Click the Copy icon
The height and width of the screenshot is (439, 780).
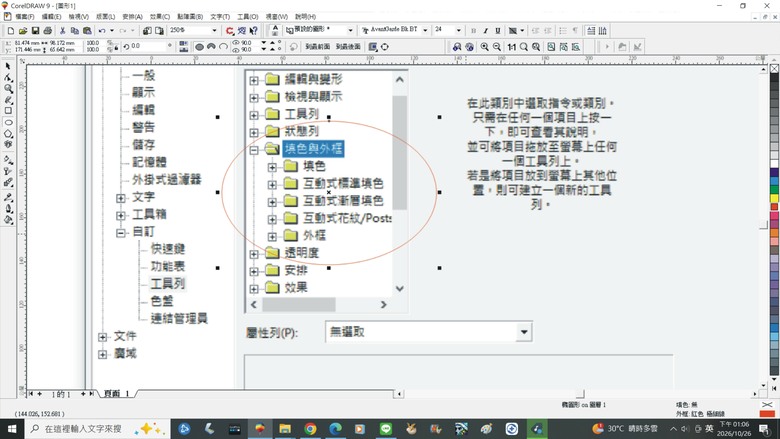pyautogui.click(x=75, y=31)
